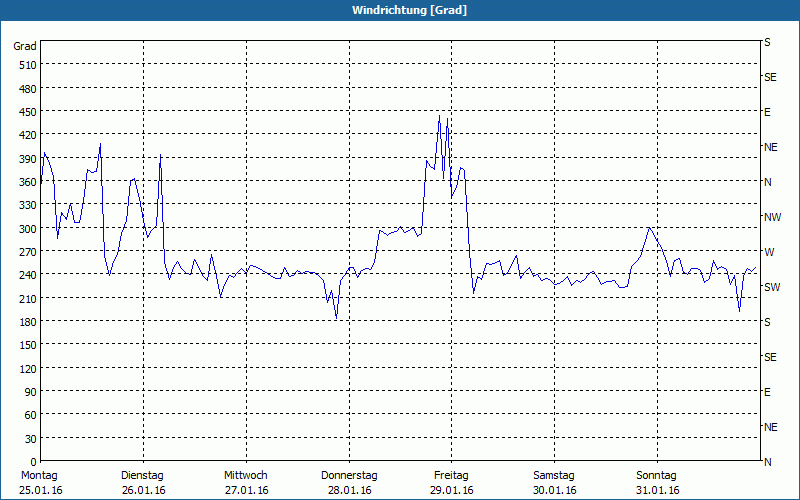Click the N compass label level with 0

tap(767, 462)
